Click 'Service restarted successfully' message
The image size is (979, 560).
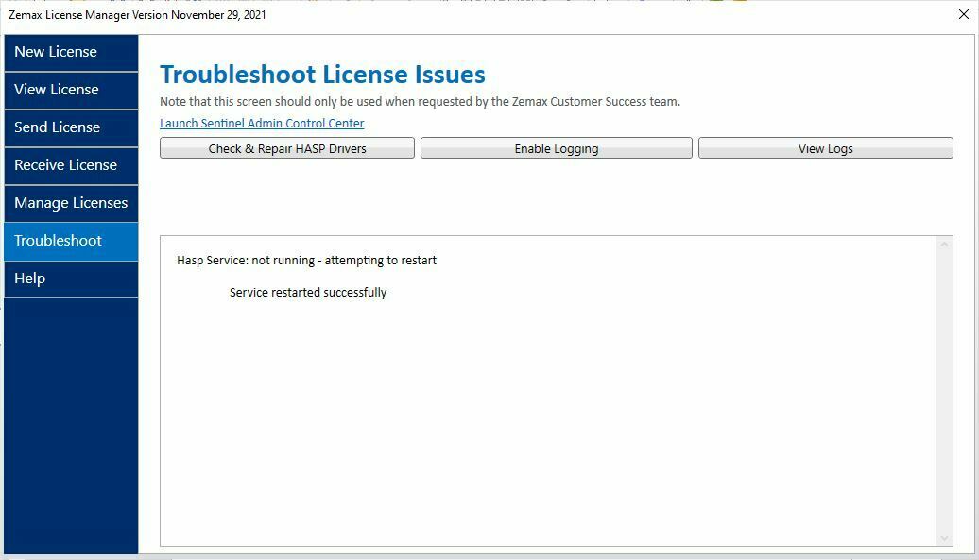pos(308,293)
